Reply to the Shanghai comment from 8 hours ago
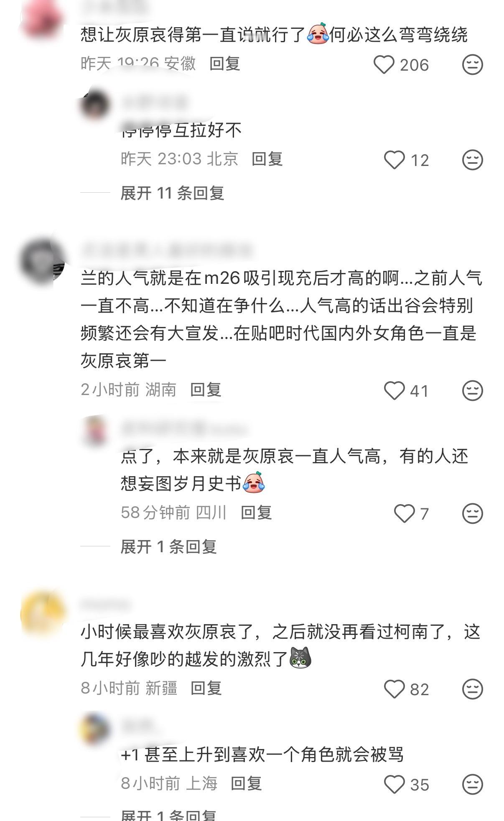504x821 pixels. [246, 783]
